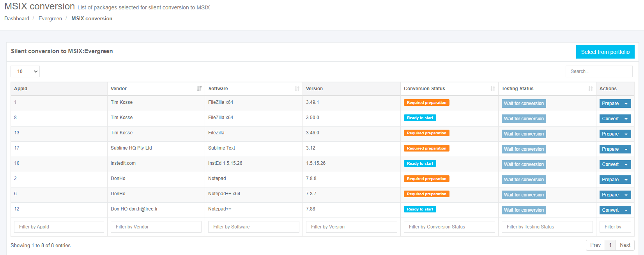Click Select from portfolio button
The height and width of the screenshot is (255, 644).
point(605,52)
